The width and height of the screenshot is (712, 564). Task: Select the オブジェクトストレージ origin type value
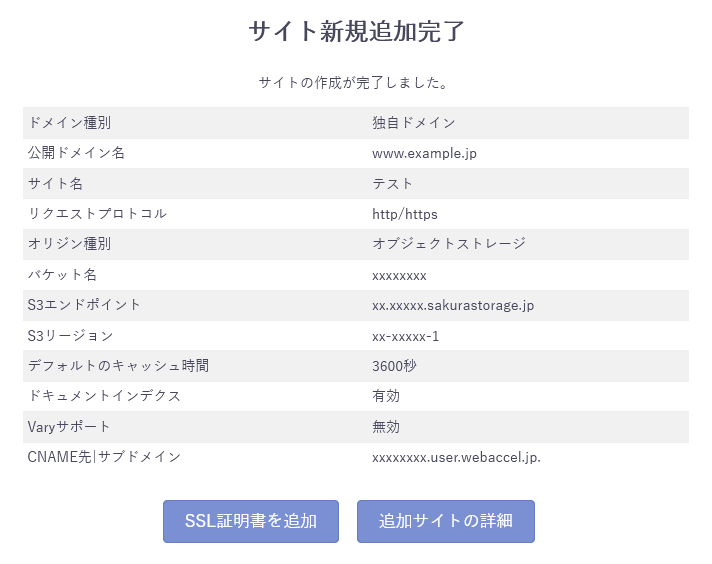449,244
